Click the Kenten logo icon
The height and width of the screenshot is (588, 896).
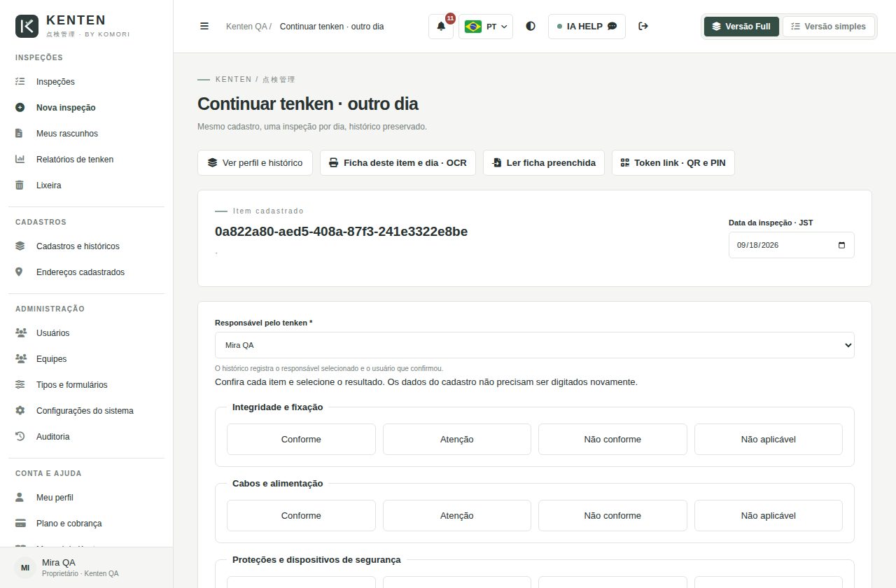click(x=27, y=26)
